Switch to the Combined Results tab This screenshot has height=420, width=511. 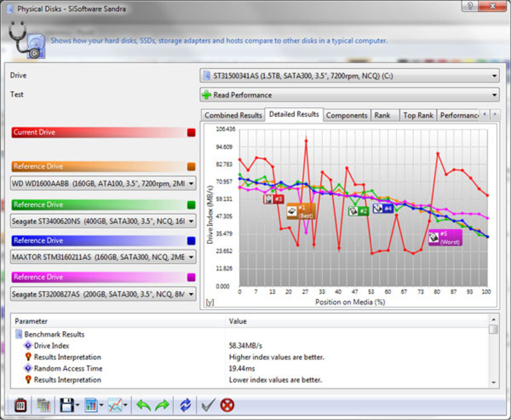233,115
